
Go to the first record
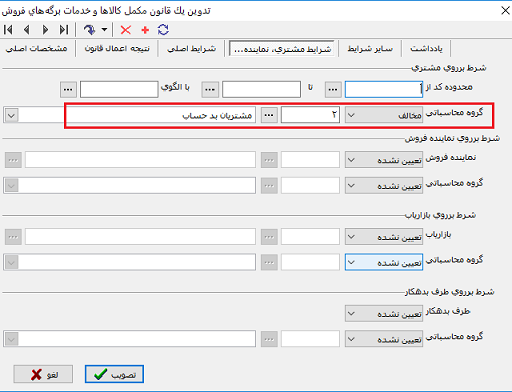[8, 30]
